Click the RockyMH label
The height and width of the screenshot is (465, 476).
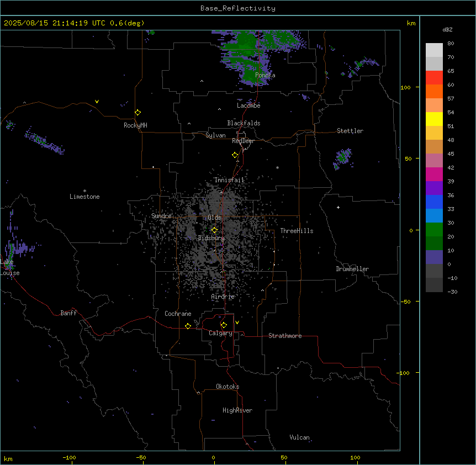tap(135, 125)
